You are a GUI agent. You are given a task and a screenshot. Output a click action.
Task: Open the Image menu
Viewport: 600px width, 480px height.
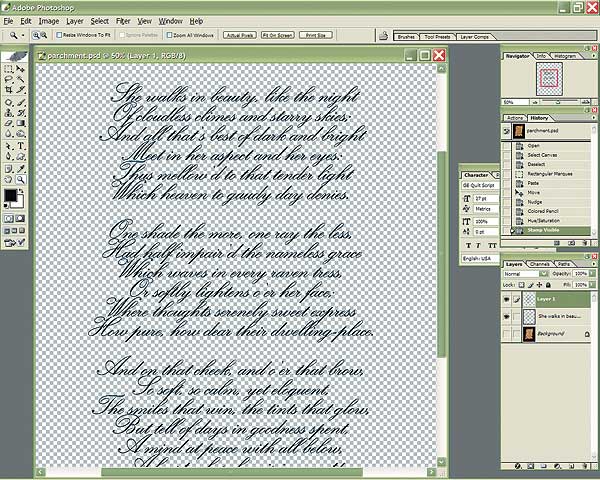49,21
